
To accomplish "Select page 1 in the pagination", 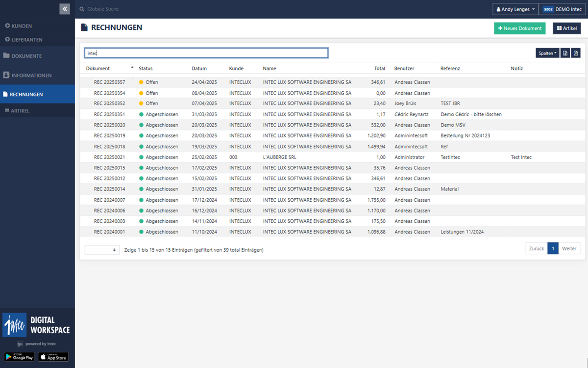I will point(553,249).
